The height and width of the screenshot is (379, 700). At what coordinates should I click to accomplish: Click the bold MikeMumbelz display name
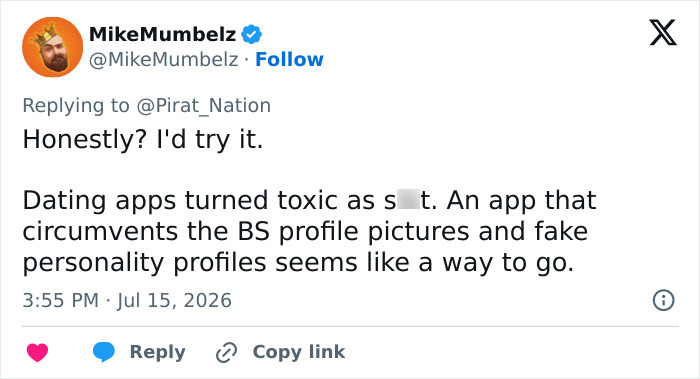coord(162,34)
